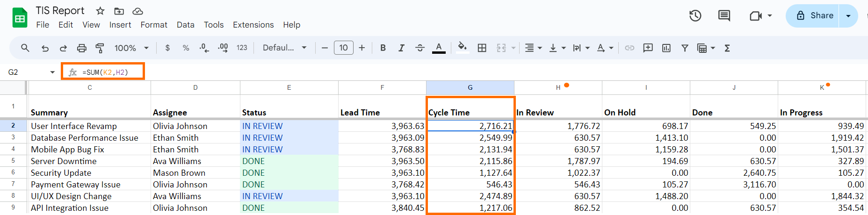
Task: Open the fill color paint bucket
Action: [x=462, y=48]
